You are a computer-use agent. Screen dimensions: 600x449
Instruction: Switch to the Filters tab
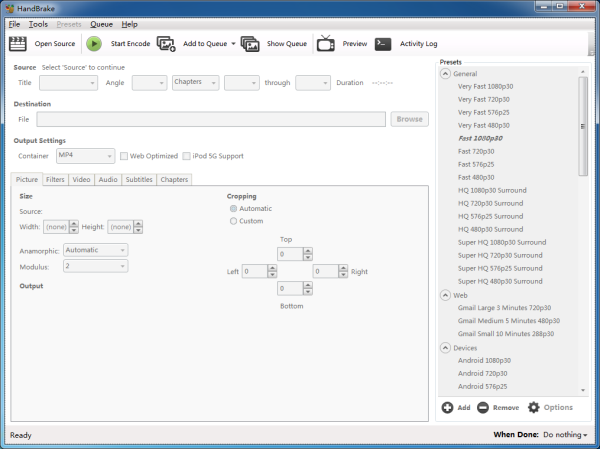[55, 180]
